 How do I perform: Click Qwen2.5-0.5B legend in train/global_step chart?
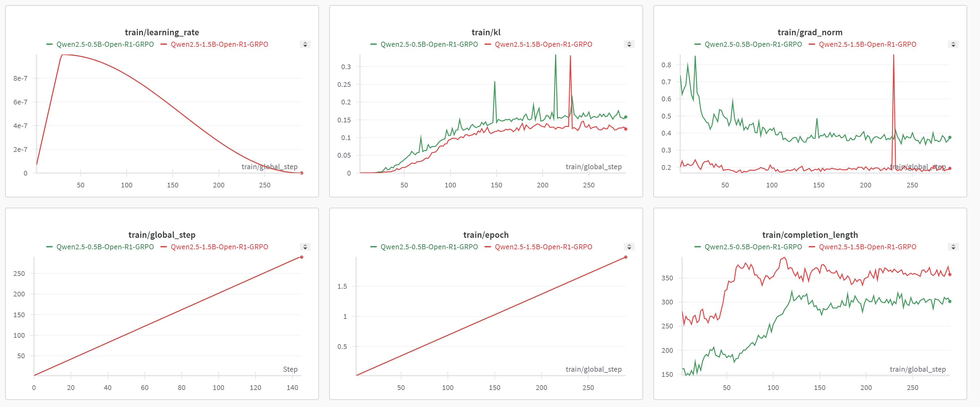click(105, 247)
